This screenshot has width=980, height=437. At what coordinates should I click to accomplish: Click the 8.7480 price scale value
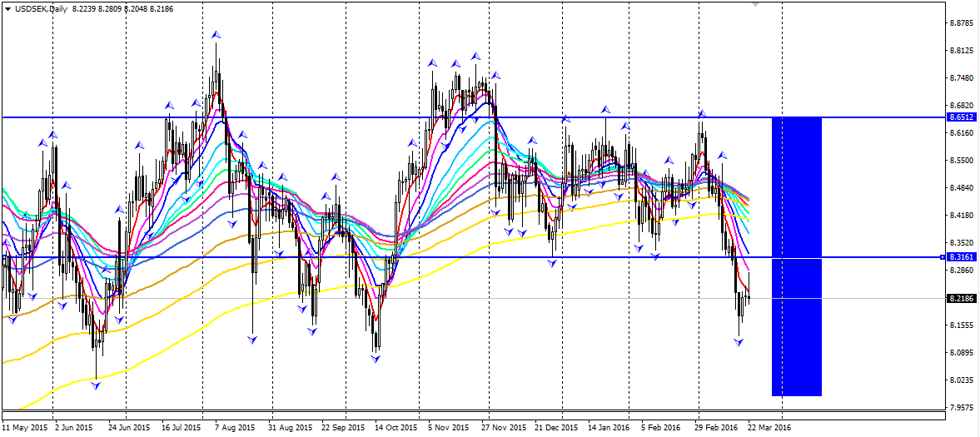coord(961,77)
